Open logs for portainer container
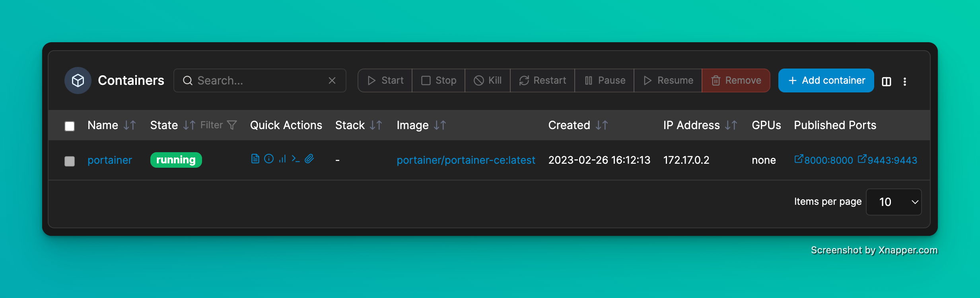Image resolution: width=980 pixels, height=298 pixels. point(255,159)
